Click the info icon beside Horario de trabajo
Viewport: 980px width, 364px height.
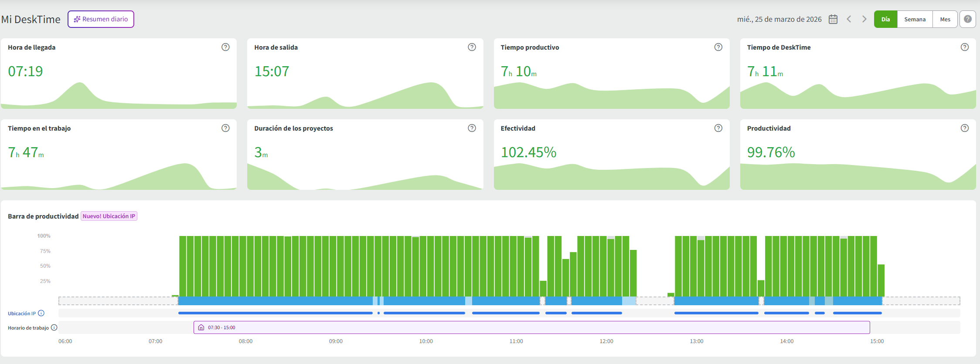point(54,327)
